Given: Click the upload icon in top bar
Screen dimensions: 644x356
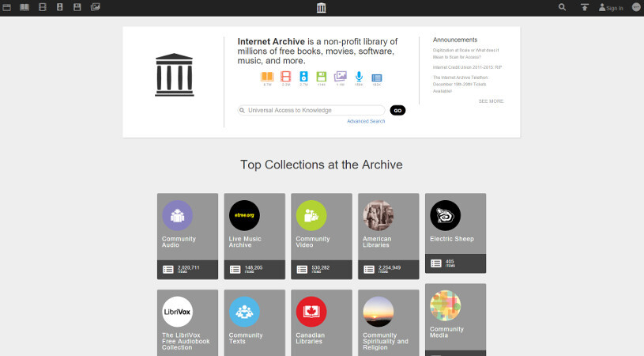Looking at the screenshot, I should point(584,7).
